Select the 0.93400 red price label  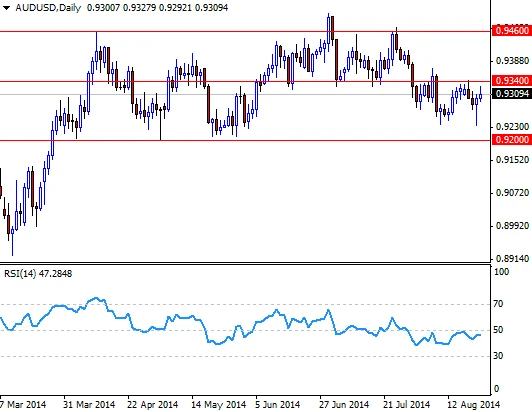(x=512, y=81)
